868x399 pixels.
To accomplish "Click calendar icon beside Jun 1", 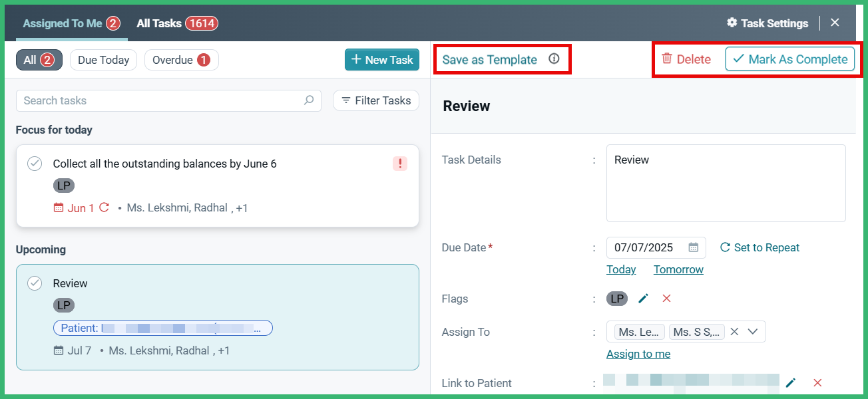I will point(59,208).
